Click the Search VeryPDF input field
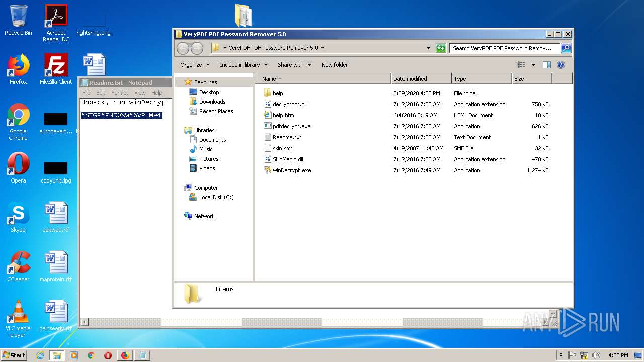This screenshot has width=644, height=362. [505, 48]
